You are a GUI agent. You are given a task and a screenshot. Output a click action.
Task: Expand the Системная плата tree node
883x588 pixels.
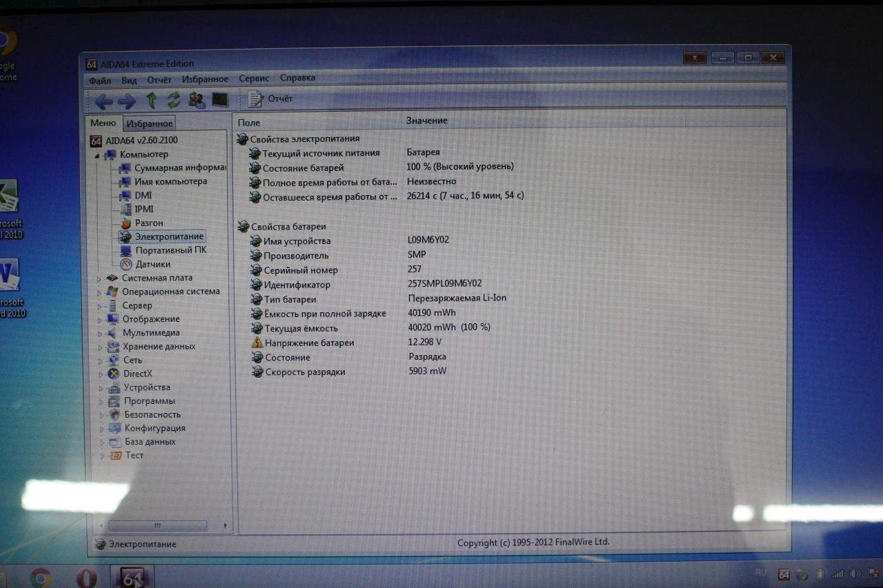coord(99,278)
